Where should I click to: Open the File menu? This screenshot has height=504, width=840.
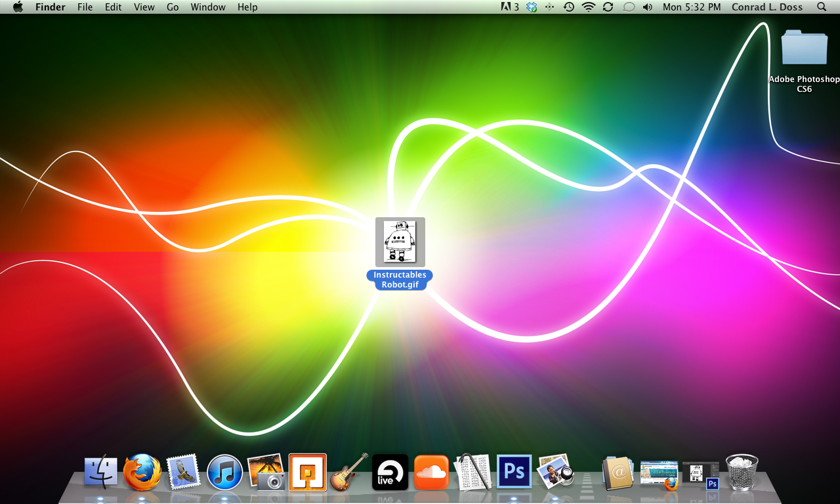tap(85, 7)
